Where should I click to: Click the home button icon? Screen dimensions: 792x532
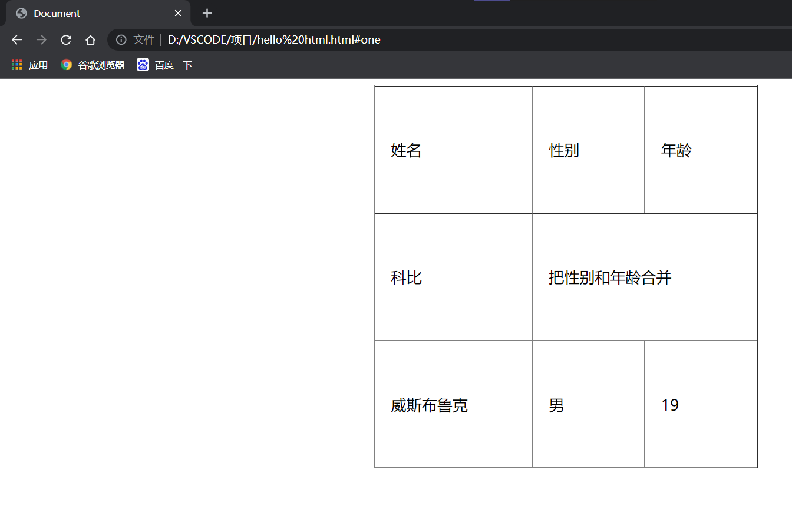click(90, 39)
